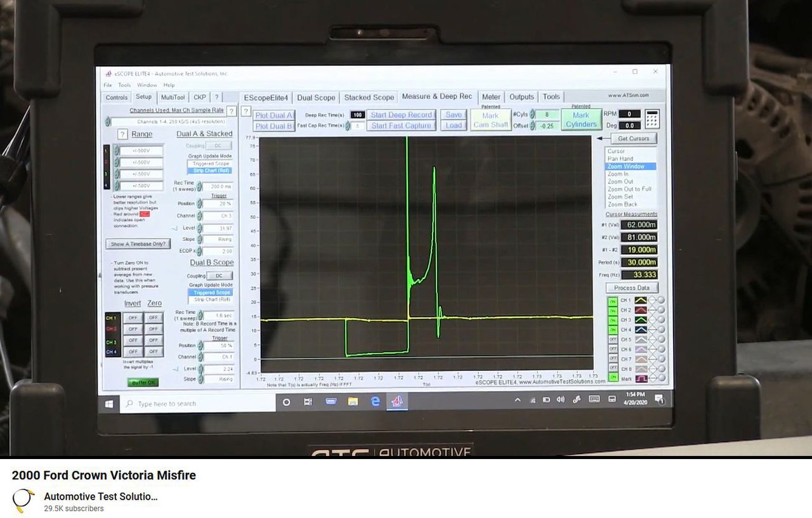Click the CH 1 waveform color icon
This screenshot has width=812, height=518.
pos(641,300)
